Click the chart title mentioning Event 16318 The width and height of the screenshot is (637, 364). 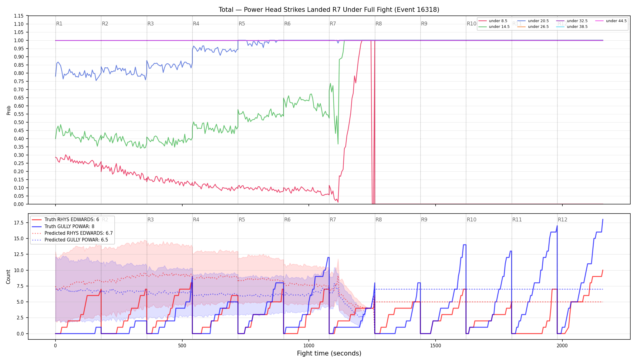click(329, 10)
